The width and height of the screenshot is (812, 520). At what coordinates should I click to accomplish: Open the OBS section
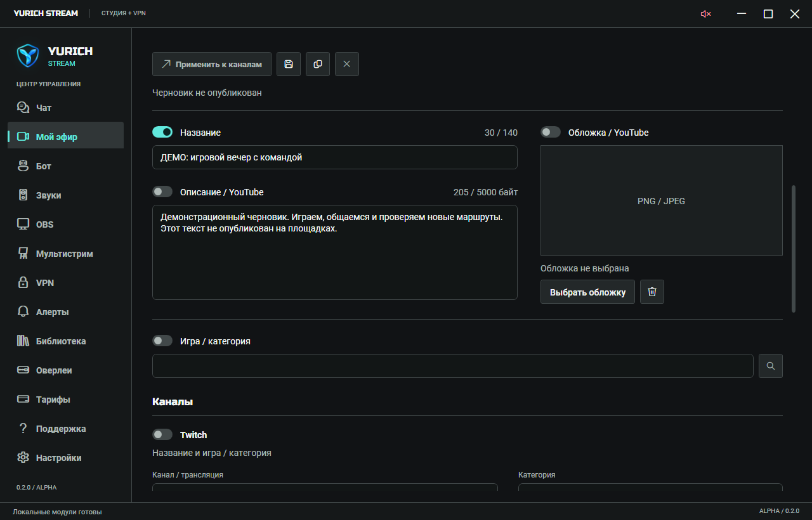click(x=65, y=224)
